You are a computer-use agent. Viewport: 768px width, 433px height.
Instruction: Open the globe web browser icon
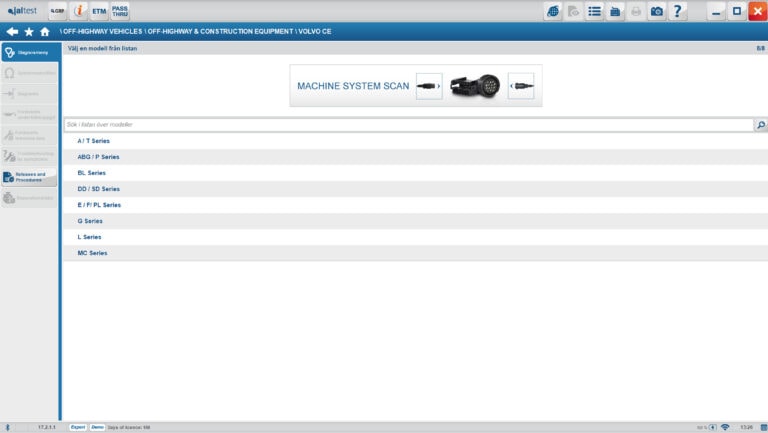[x=553, y=11]
